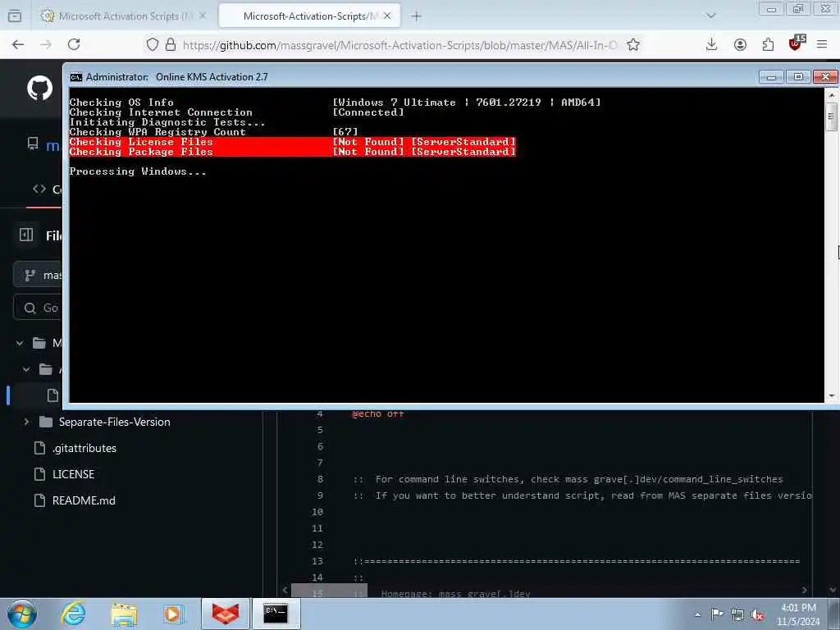
Task: Click the 'Checking OS Info' console line
Action: pos(335,102)
